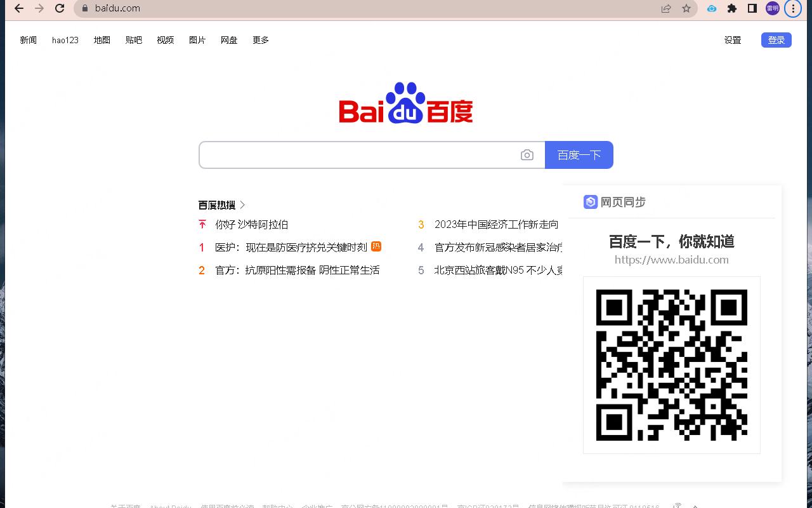Screen dimensions: 812x508
Task: Open the 百度热搜 heading
Action: pyautogui.click(x=217, y=205)
